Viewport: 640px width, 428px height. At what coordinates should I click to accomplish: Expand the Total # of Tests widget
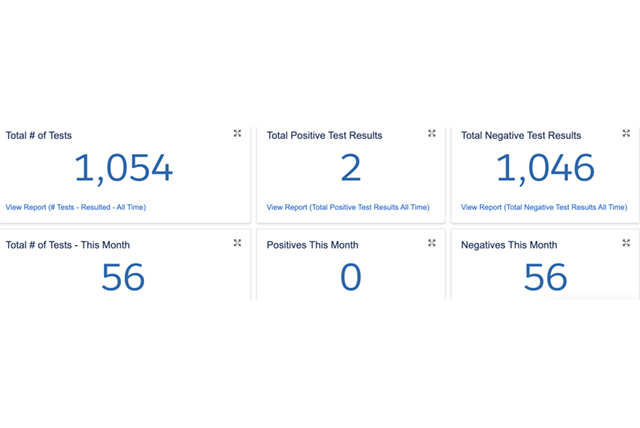click(237, 133)
